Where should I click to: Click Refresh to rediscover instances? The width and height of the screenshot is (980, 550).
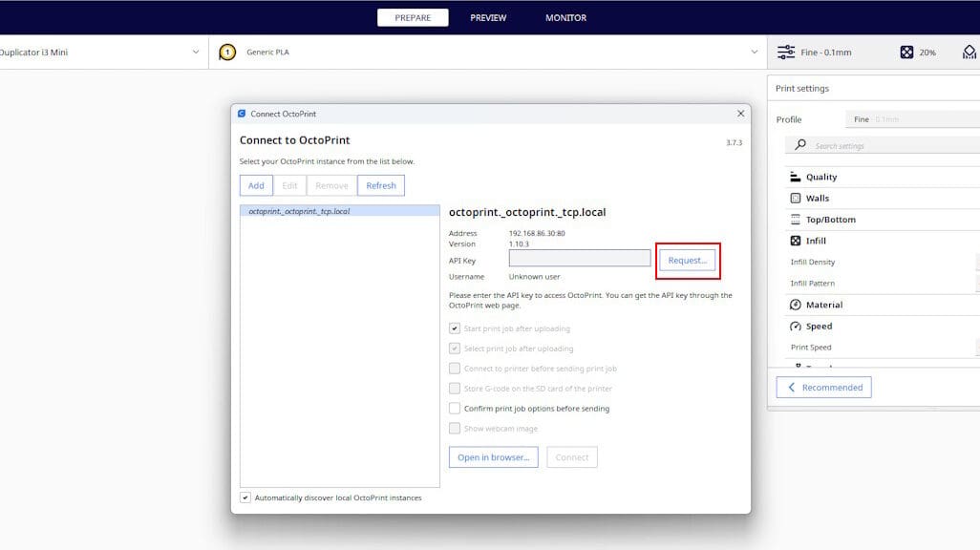[x=380, y=185]
